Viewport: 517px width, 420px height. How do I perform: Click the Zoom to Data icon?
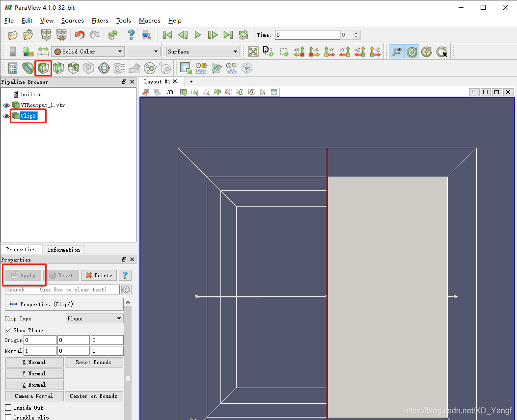click(x=268, y=52)
